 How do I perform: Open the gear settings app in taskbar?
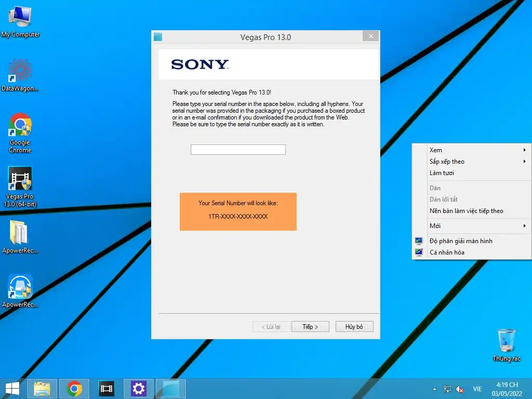coord(138,389)
